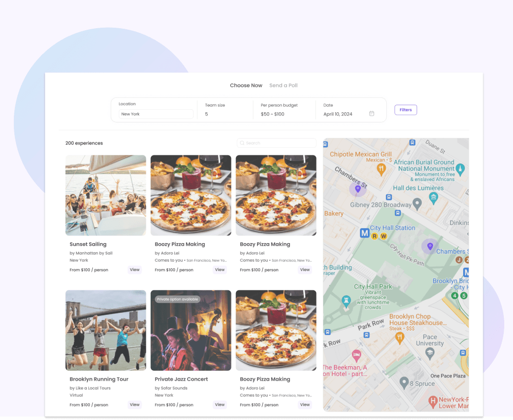Click the Pace University graduation cap pin
513x420 pixels.
tap(429, 353)
